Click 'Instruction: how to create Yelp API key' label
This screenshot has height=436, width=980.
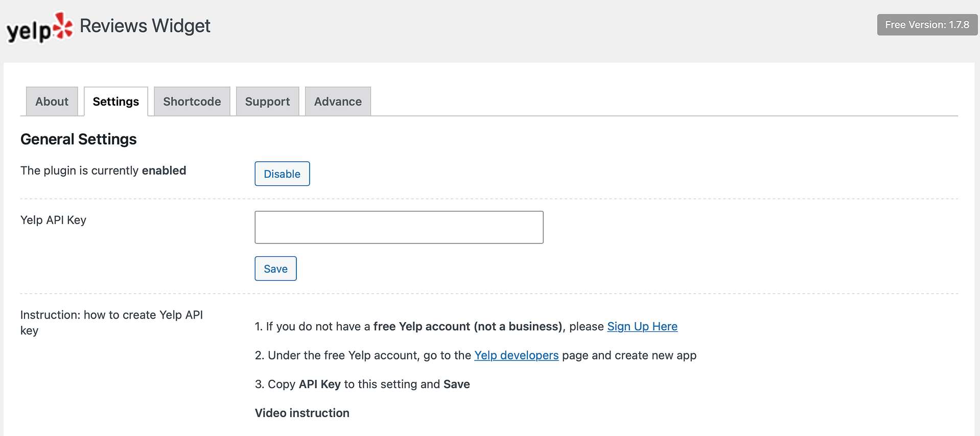[111, 323]
